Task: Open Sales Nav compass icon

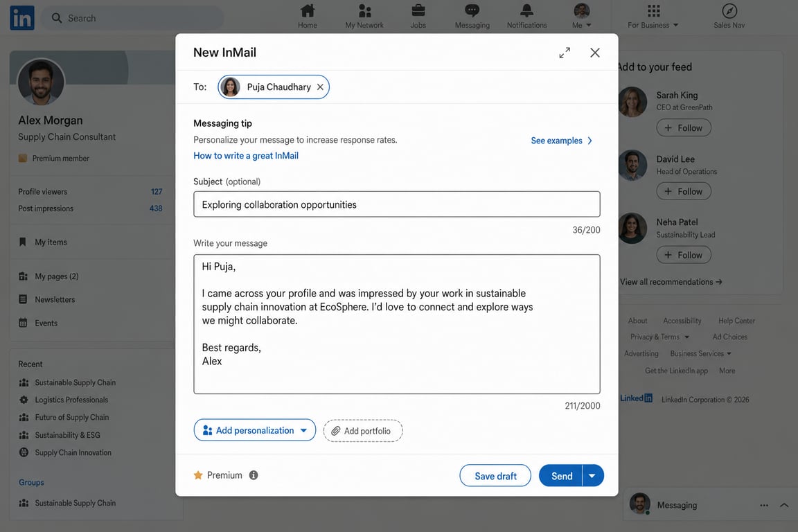Action: (729, 10)
